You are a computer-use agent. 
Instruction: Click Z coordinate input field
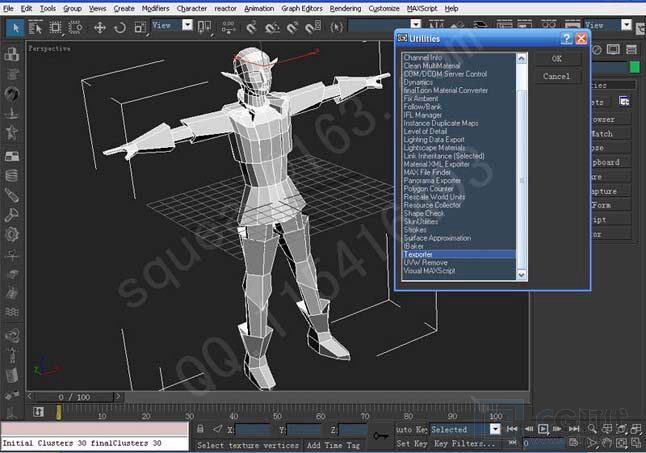(352, 430)
